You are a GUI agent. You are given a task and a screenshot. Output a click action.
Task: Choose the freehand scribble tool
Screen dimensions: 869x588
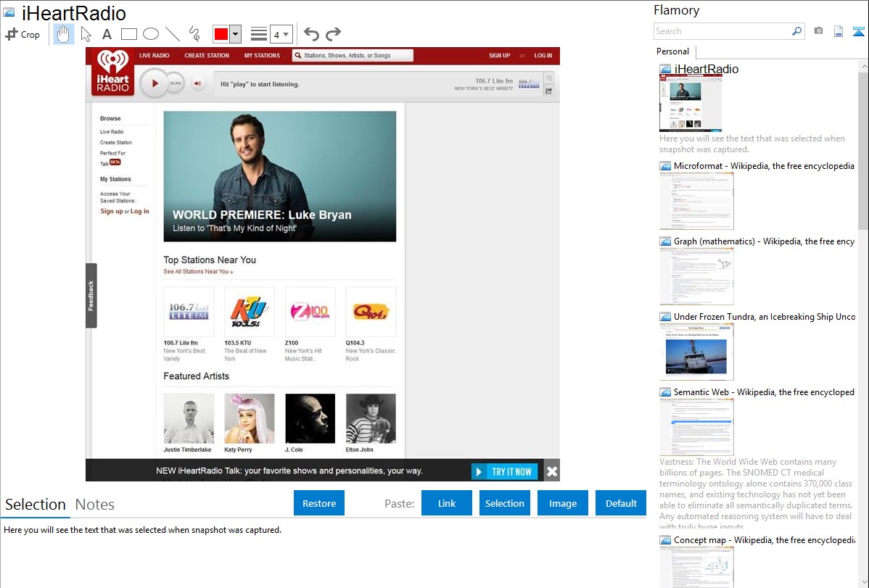194,34
